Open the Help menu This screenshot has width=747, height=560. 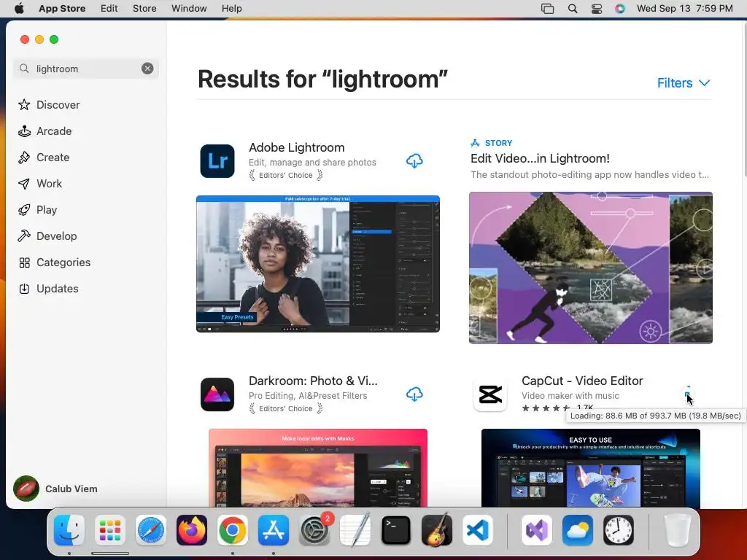pos(231,9)
